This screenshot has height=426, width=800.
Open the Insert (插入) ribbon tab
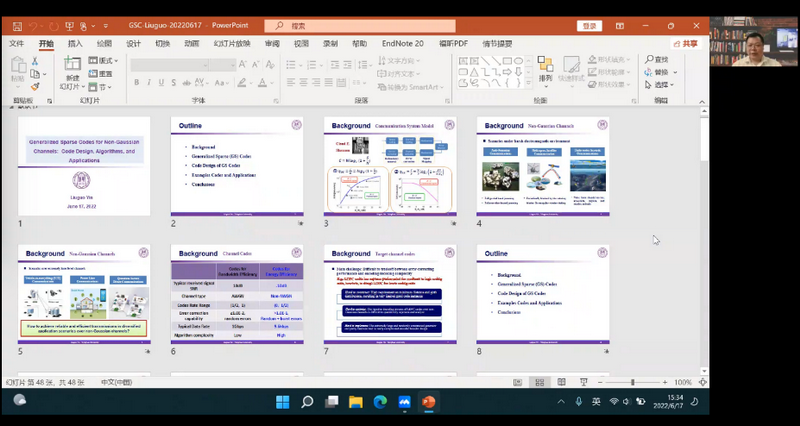click(x=75, y=44)
